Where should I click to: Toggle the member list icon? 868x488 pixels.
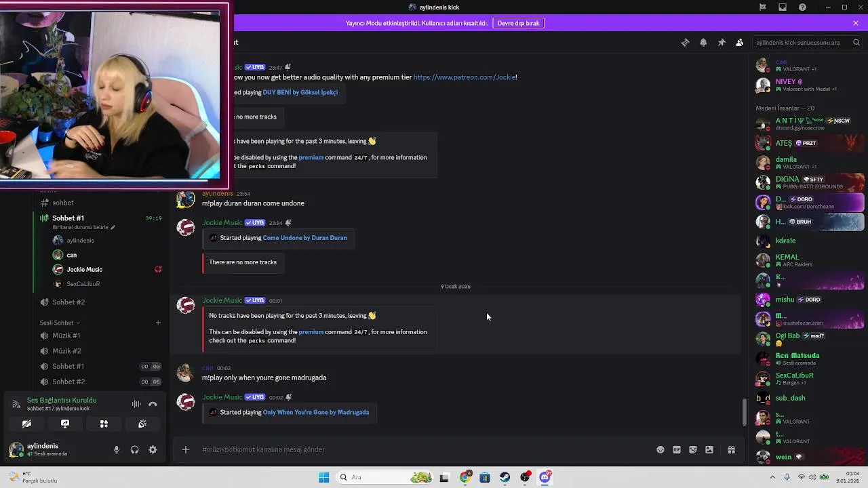(x=739, y=42)
